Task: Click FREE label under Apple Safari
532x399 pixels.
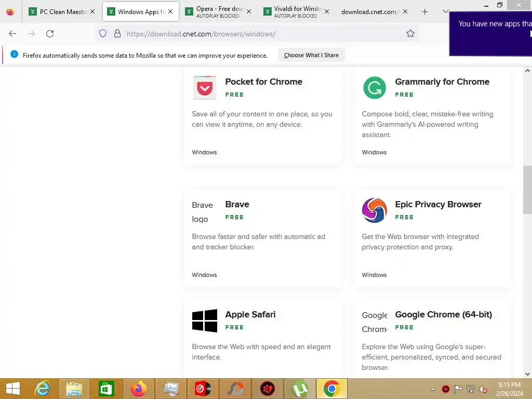Action: [x=234, y=327]
